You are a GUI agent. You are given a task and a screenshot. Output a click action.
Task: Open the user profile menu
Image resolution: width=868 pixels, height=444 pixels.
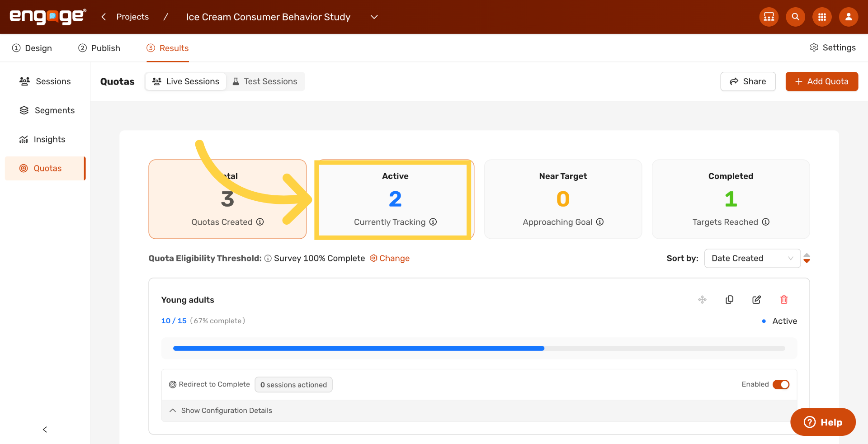[849, 17]
